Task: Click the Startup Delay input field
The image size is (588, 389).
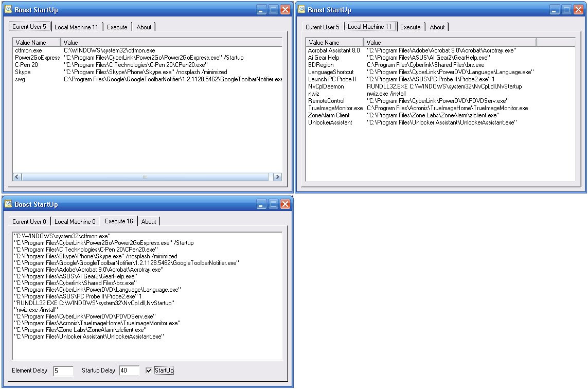Action: [x=129, y=370]
